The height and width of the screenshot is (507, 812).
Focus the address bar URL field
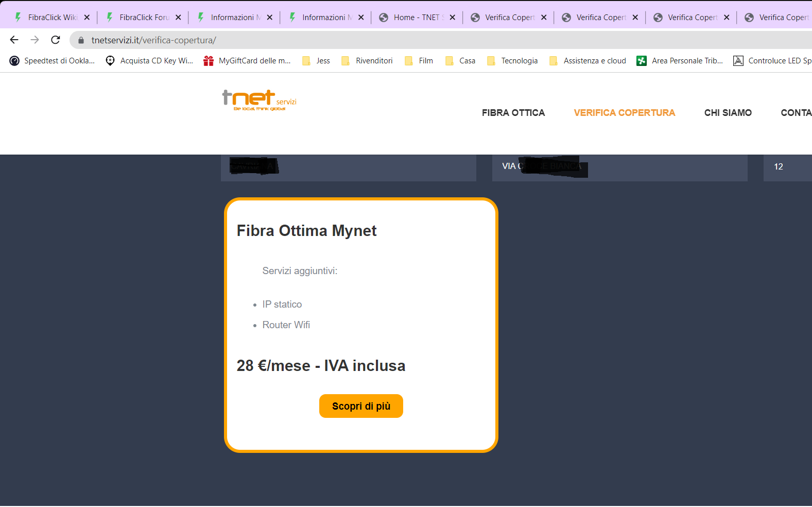(x=443, y=40)
